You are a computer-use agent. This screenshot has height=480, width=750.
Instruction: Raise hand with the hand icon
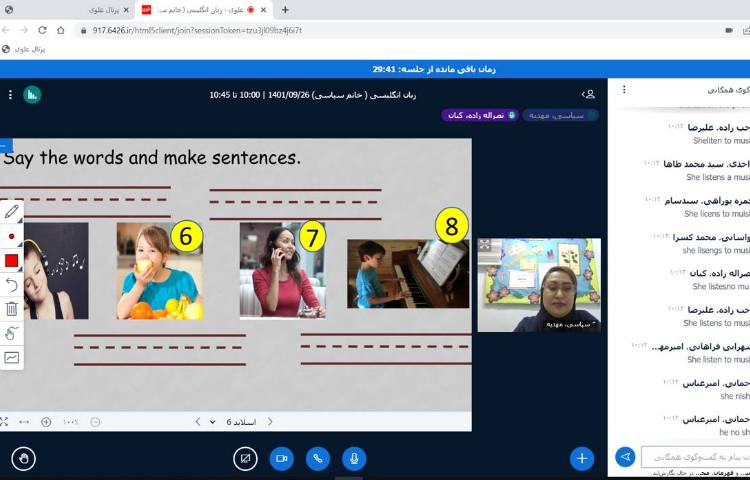click(24, 458)
